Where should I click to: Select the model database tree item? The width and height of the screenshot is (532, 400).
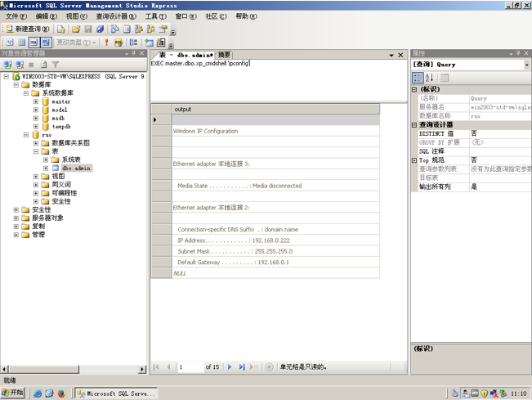tap(60, 110)
